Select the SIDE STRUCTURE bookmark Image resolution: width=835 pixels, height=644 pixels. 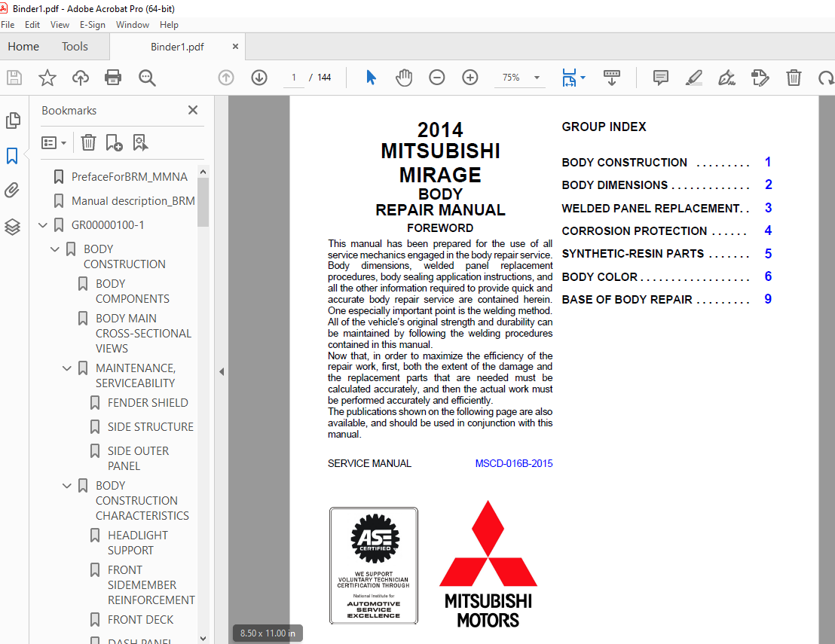tap(150, 427)
